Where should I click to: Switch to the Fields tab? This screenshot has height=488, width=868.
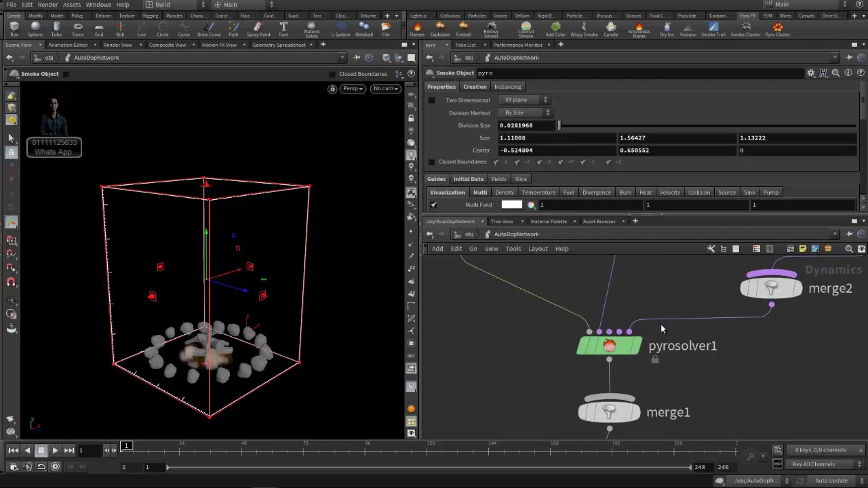tap(498, 179)
